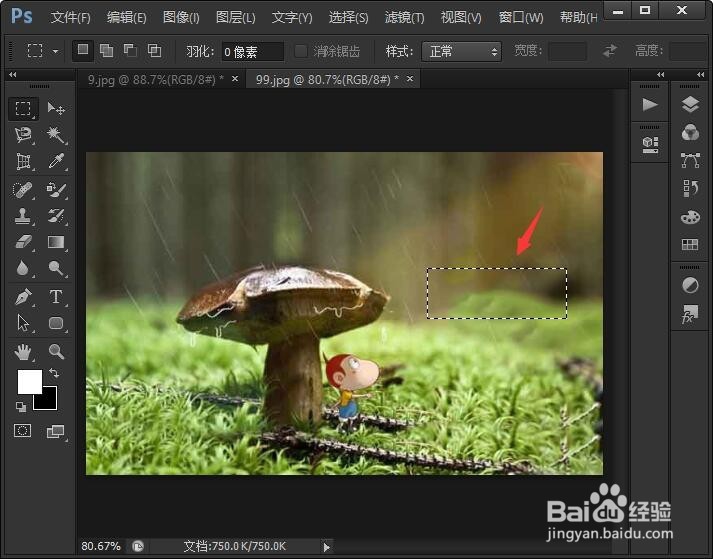713x559 pixels.
Task: Open the Swatches panel grid icon
Action: 690,245
